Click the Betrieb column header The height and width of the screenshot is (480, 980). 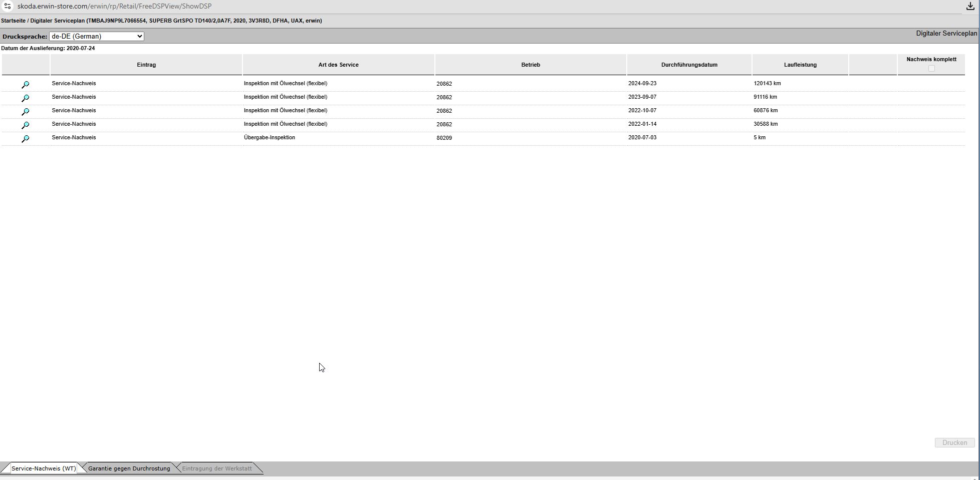pyautogui.click(x=530, y=65)
